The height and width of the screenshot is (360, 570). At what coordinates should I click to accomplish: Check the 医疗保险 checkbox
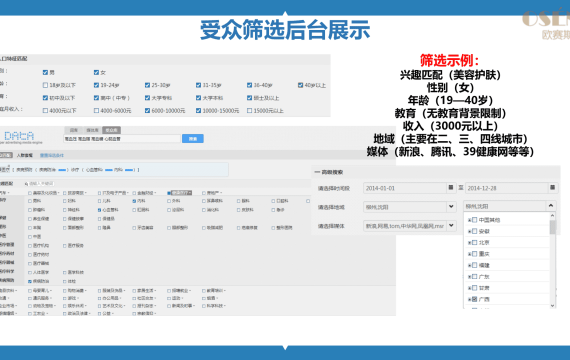pyautogui.click(x=65, y=245)
